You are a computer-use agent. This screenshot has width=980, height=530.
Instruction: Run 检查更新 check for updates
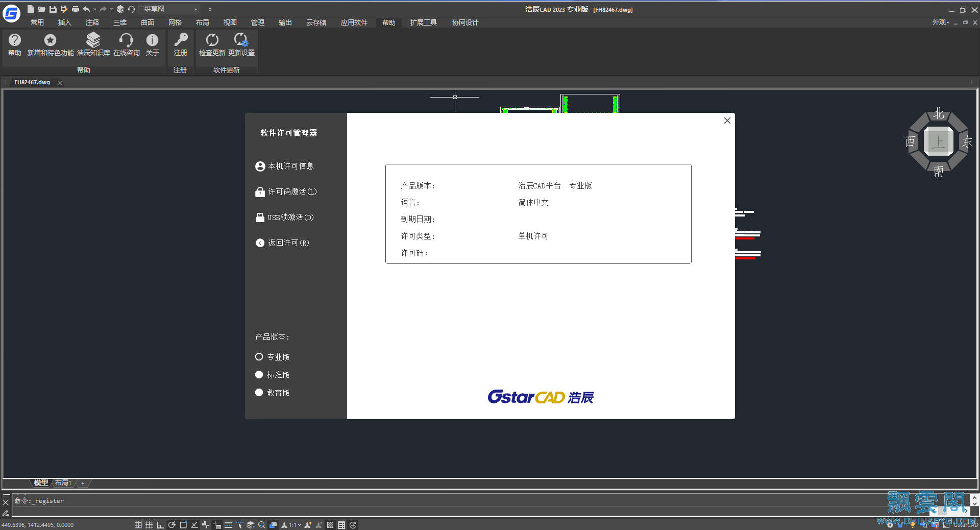pyautogui.click(x=212, y=44)
